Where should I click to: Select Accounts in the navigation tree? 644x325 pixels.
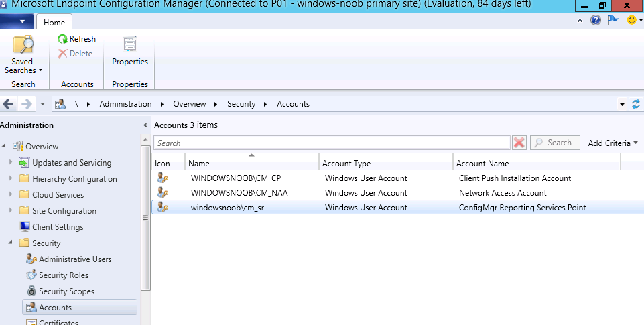point(80,308)
